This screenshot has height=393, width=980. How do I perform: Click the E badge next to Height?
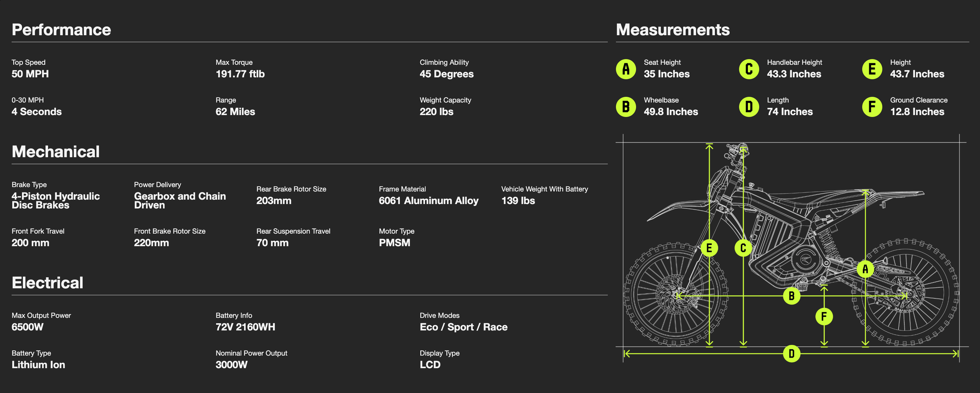coord(872,69)
